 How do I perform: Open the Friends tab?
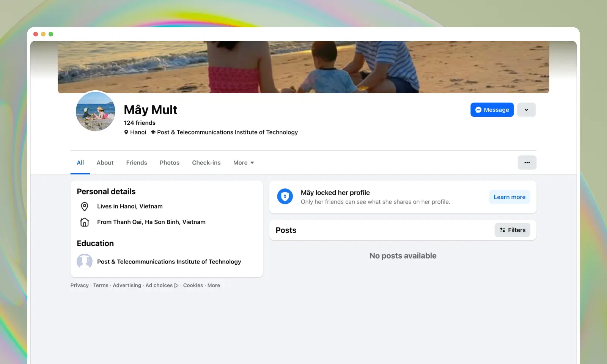(137, 163)
